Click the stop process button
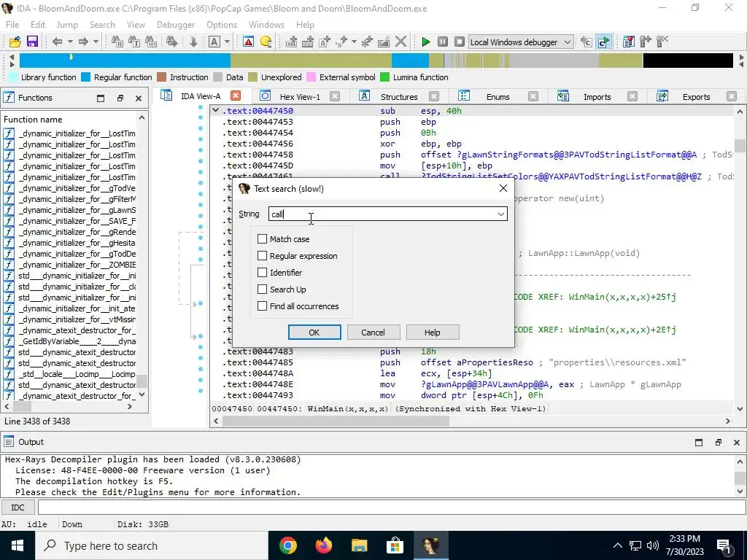 [x=460, y=42]
